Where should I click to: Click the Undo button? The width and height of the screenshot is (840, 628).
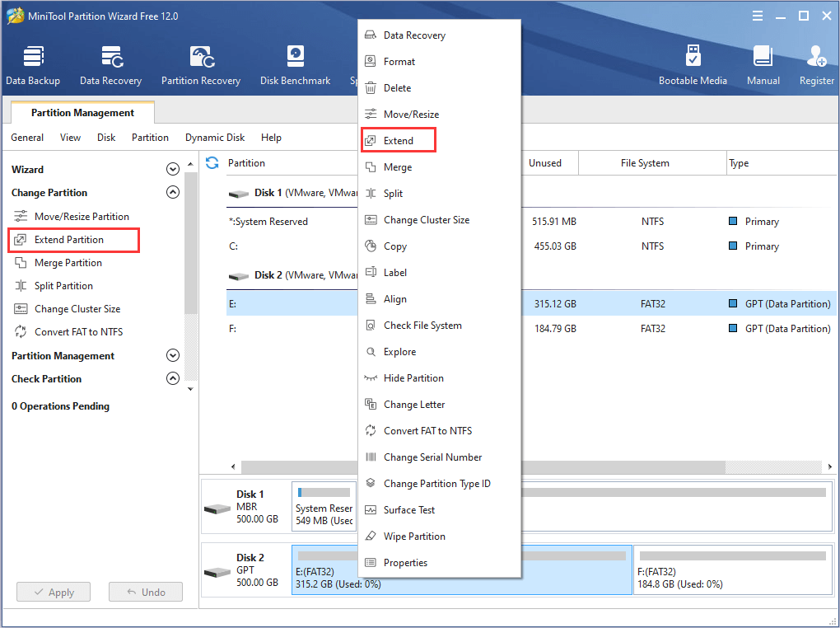pos(146,592)
